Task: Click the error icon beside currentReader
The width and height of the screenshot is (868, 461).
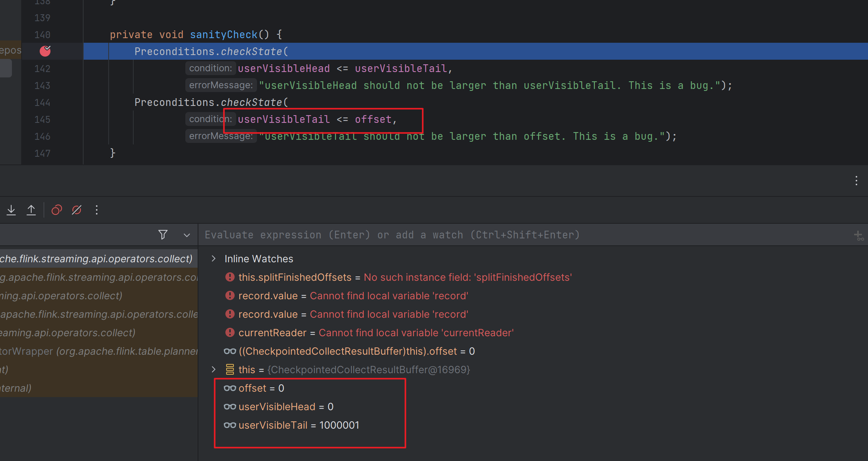Action: [x=230, y=333]
